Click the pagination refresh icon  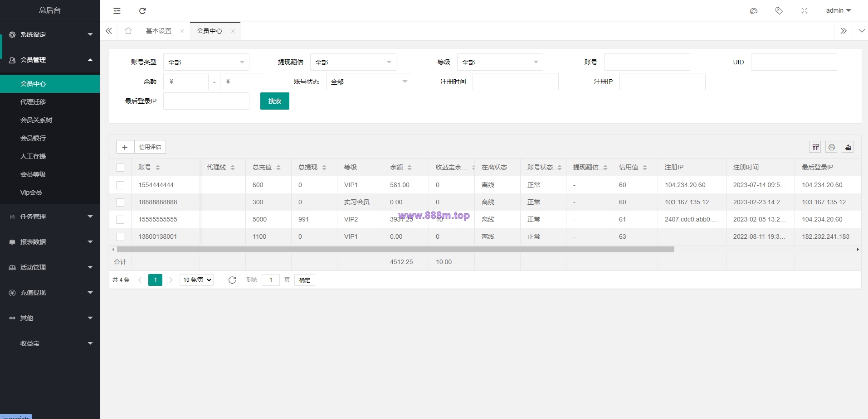click(232, 280)
